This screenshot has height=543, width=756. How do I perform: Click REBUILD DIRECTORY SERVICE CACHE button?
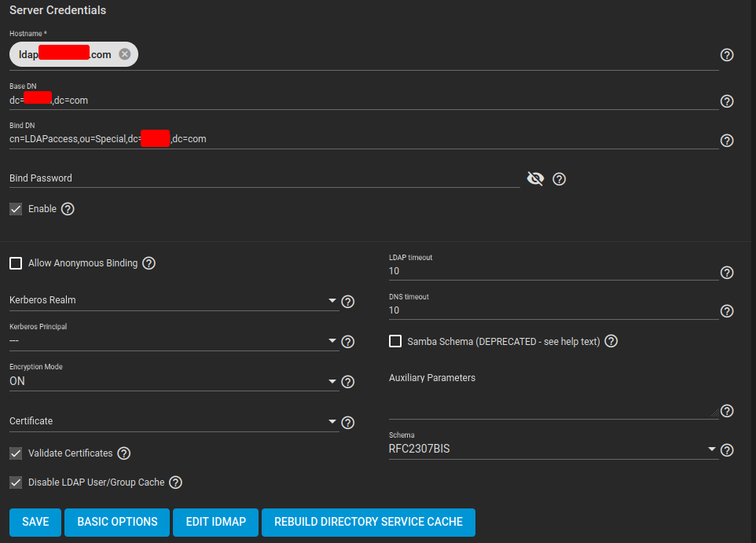(369, 522)
